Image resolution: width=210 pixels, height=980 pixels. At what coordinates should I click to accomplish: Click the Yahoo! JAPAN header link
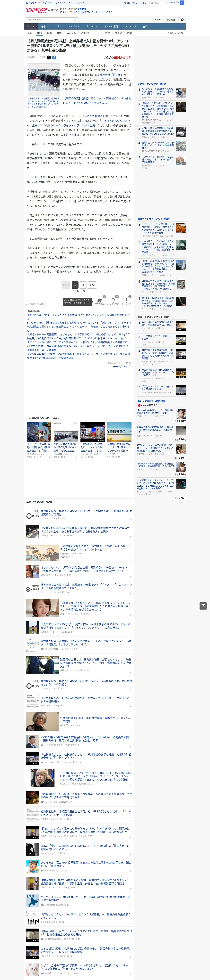point(131,3)
